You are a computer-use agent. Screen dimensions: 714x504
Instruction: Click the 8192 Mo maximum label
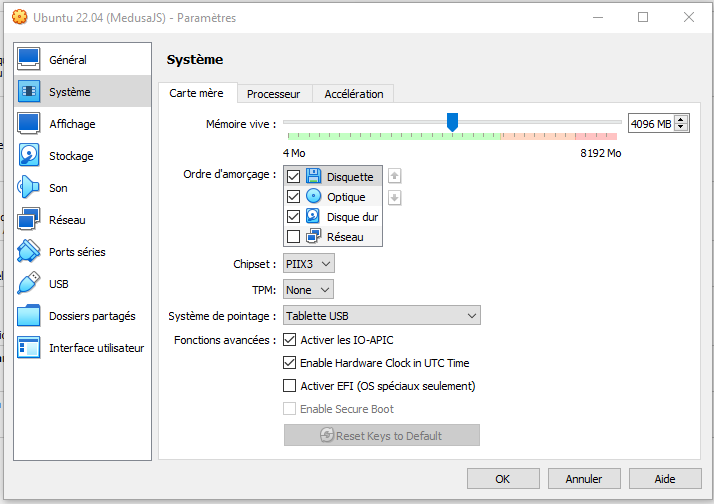pos(601,153)
